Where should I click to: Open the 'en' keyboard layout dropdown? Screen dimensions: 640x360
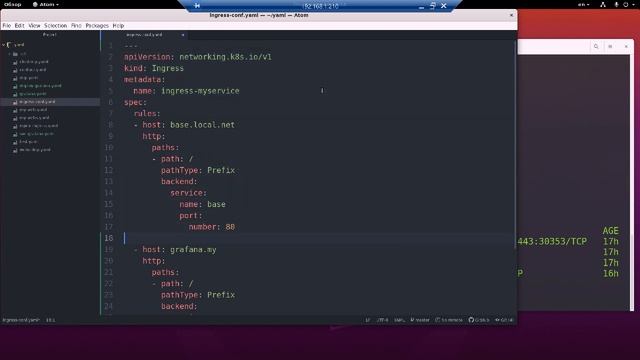(583, 4)
